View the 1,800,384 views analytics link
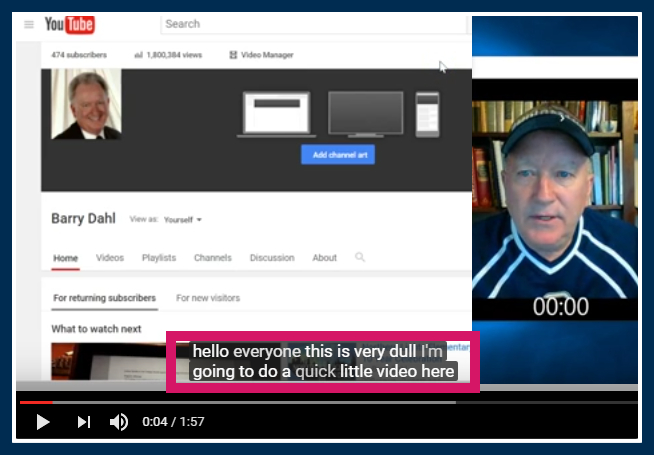The image size is (654, 455). pyautogui.click(x=174, y=55)
